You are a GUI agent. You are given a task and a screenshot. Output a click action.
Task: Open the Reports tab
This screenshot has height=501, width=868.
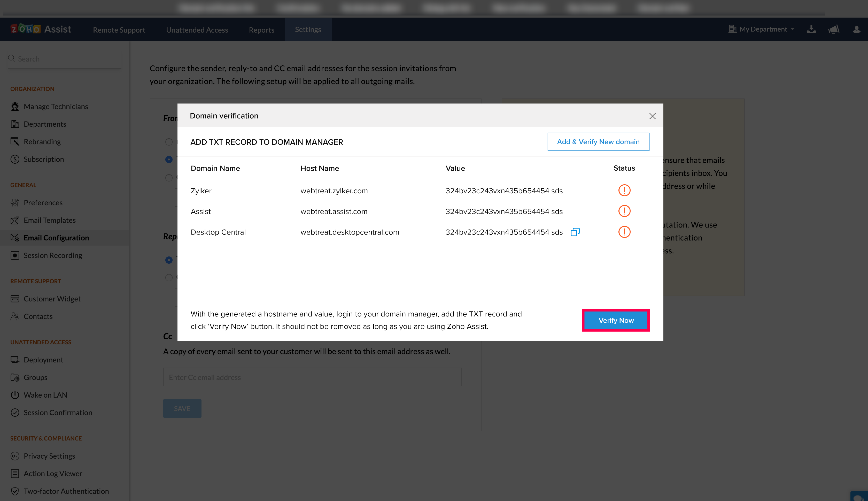pos(261,30)
